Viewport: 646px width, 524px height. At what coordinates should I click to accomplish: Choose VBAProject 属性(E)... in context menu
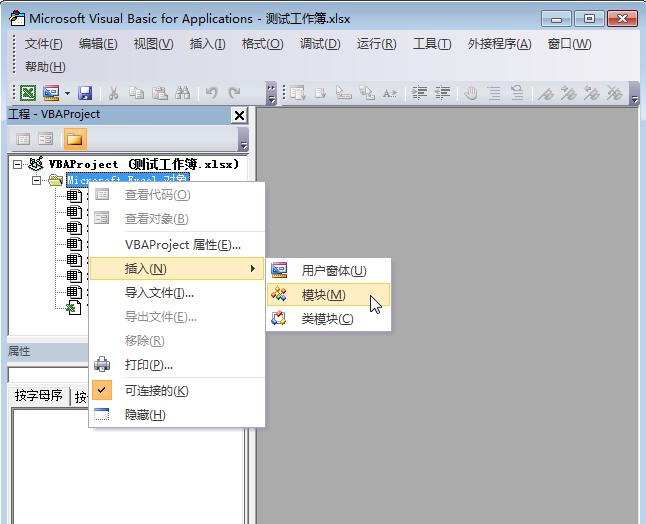[x=177, y=245]
